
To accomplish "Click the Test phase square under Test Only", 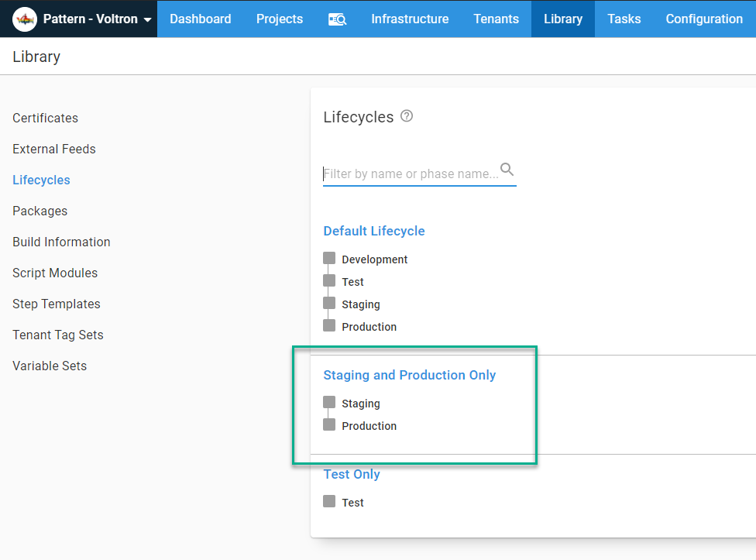I will (x=329, y=502).
